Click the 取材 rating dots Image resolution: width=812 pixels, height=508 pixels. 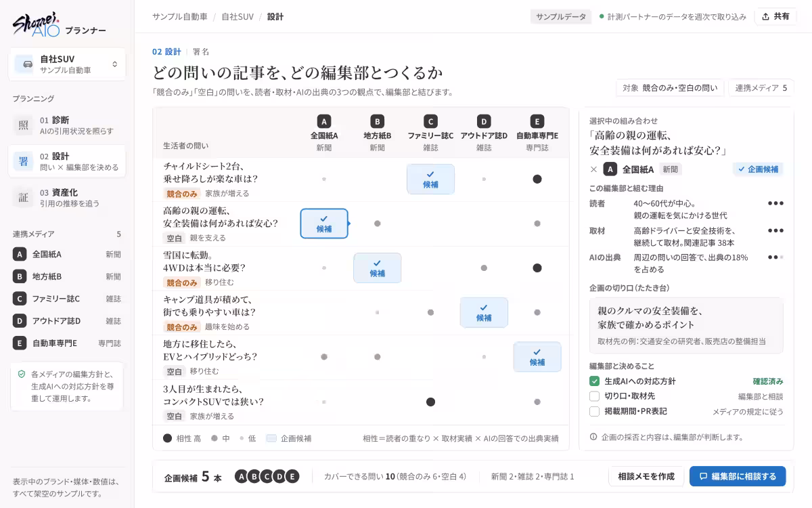point(775,230)
